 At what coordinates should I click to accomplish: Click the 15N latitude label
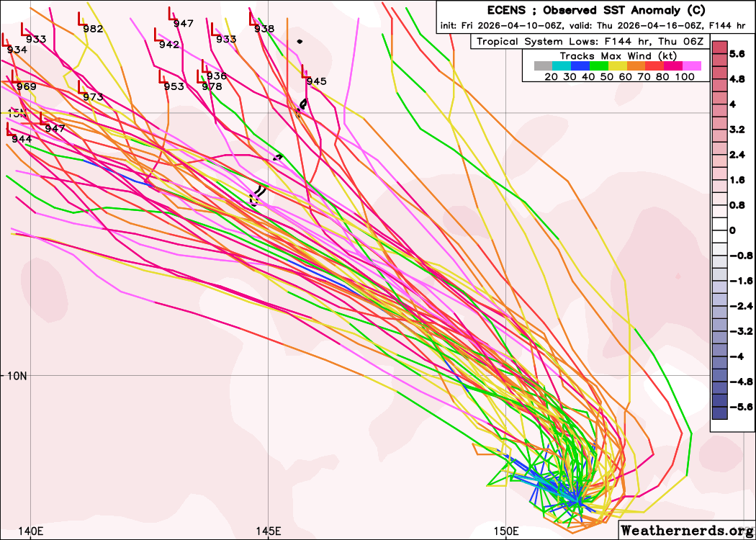click(17, 114)
